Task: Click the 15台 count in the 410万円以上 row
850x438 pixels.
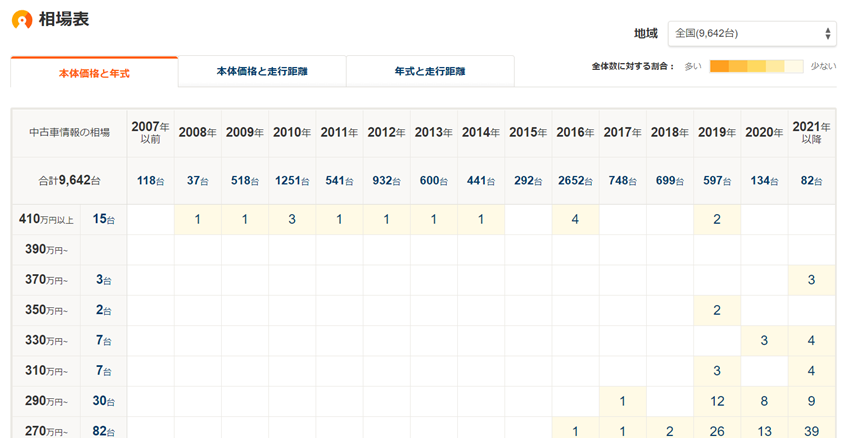Action: 103,219
